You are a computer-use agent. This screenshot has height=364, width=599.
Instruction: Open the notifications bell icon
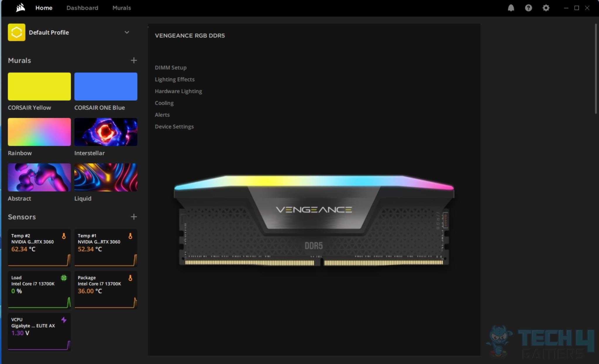click(511, 8)
